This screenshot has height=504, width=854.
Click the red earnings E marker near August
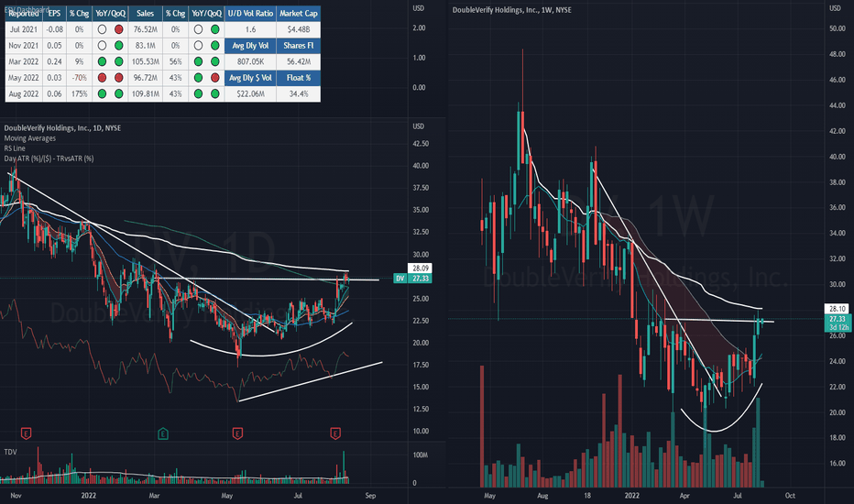(x=335, y=433)
